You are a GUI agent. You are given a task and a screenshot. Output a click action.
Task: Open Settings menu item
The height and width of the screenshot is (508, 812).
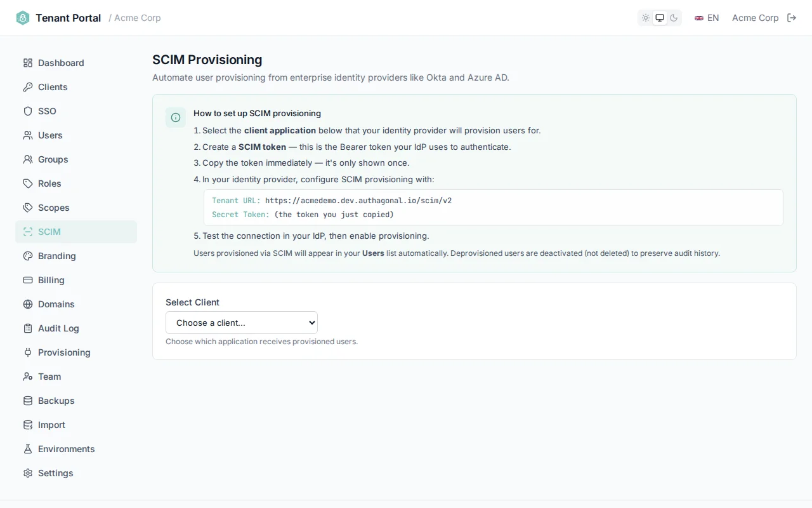click(x=76, y=473)
